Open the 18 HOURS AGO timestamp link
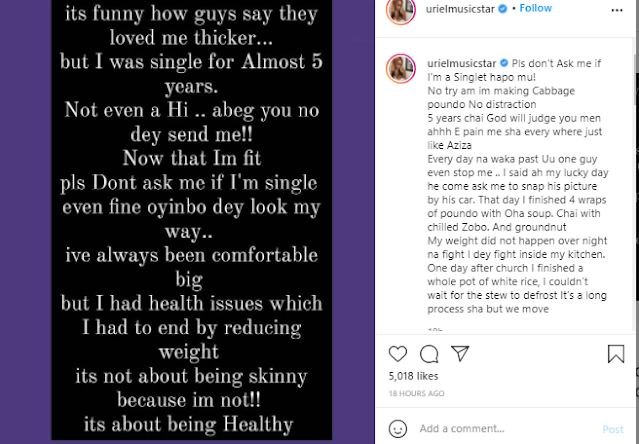This screenshot has width=639, height=444. [x=413, y=392]
